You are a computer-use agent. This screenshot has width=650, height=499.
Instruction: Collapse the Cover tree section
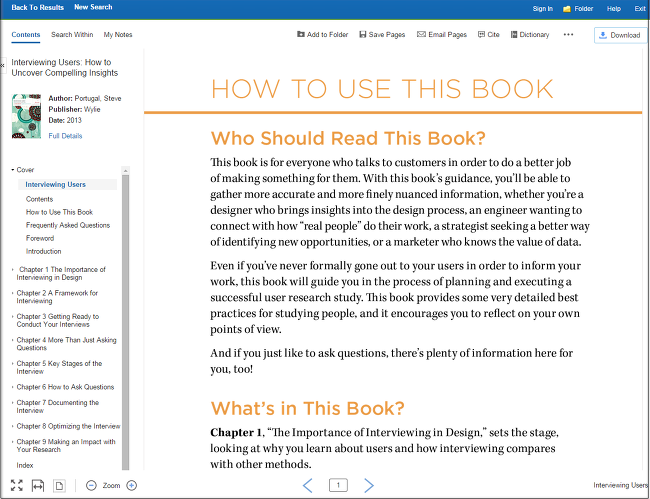tap(13, 170)
